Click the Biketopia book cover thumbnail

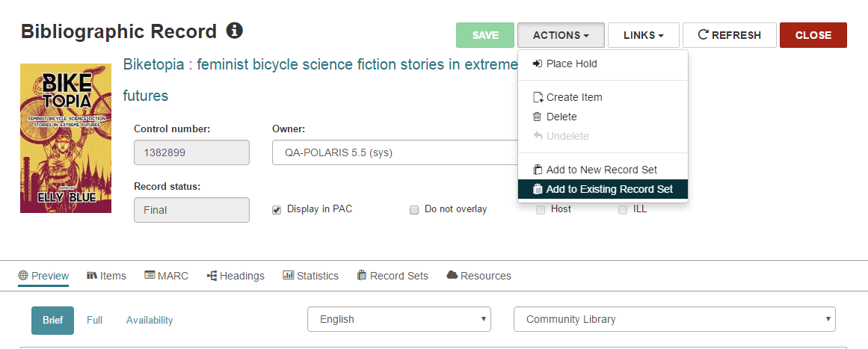[x=66, y=138]
